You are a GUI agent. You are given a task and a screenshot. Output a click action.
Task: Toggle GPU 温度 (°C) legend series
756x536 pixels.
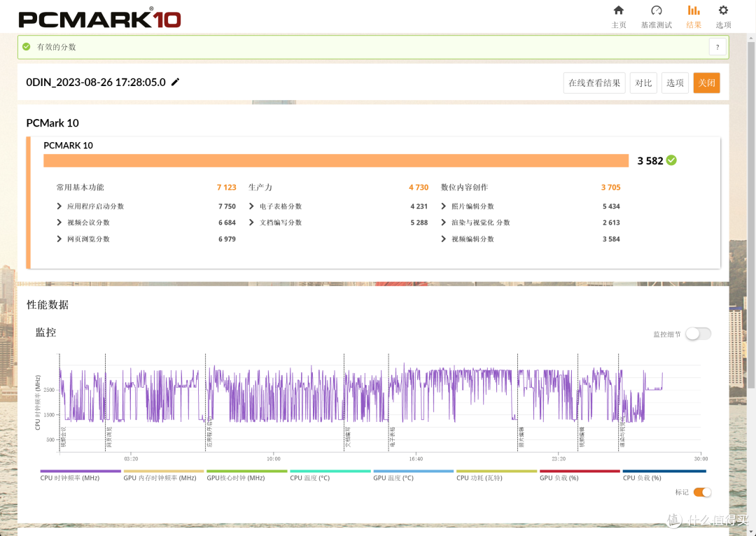pos(414,475)
